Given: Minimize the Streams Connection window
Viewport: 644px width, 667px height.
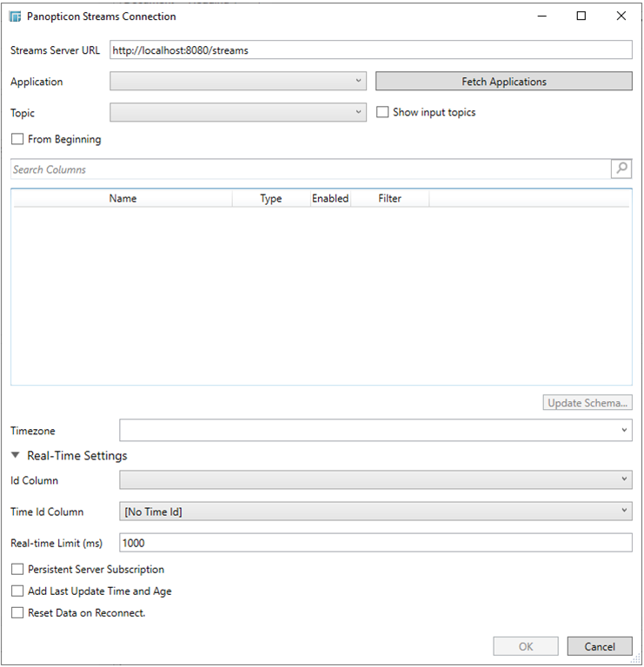Looking at the screenshot, I should [x=541, y=17].
